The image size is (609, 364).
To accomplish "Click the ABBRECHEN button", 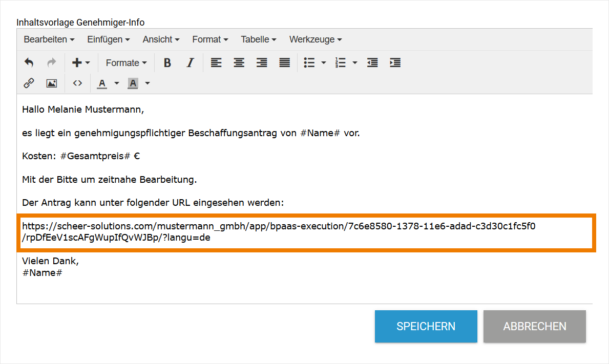I will (x=534, y=326).
